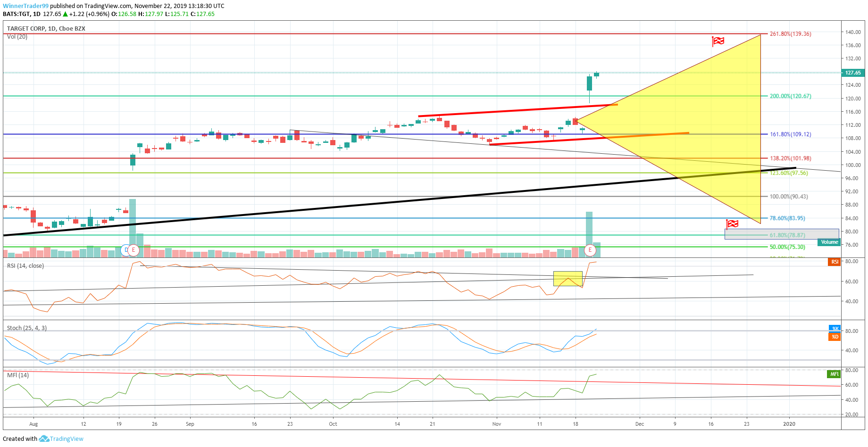Select the orange trendline segment
This screenshot has width=868, height=447.
(x=647, y=135)
